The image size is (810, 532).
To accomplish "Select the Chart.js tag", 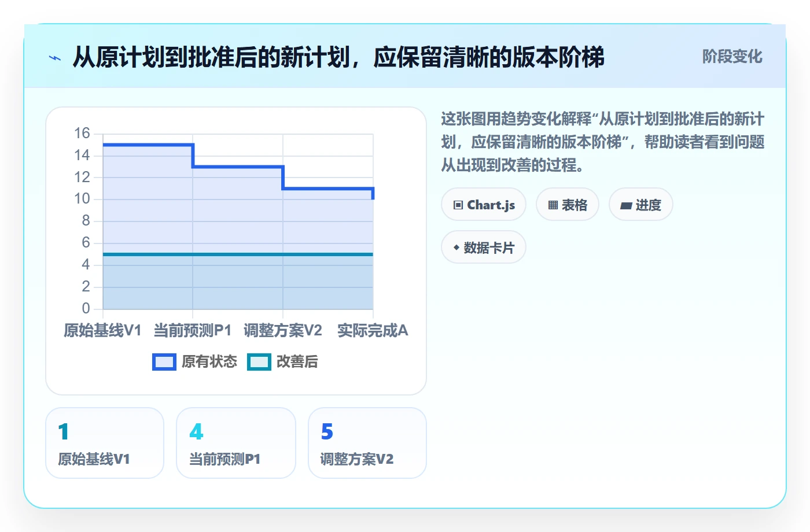I will point(484,205).
